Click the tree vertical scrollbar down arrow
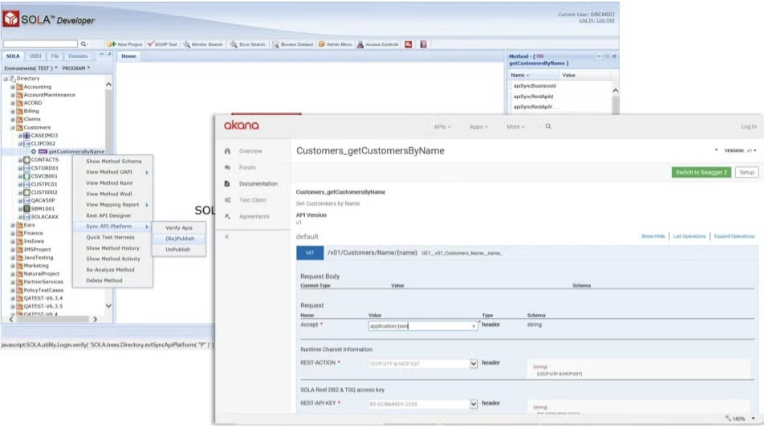The height and width of the screenshot is (428, 764). (x=108, y=306)
